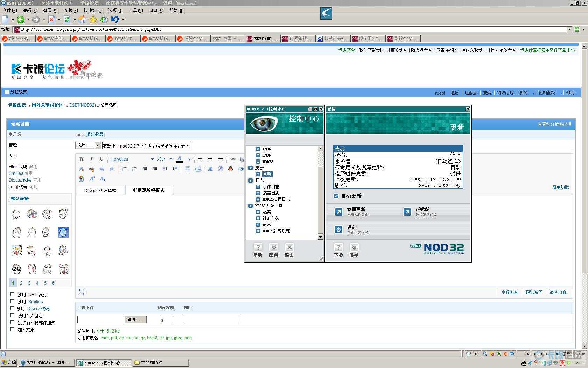
Task: Check 使用个人签名 option
Action: pos(12,315)
